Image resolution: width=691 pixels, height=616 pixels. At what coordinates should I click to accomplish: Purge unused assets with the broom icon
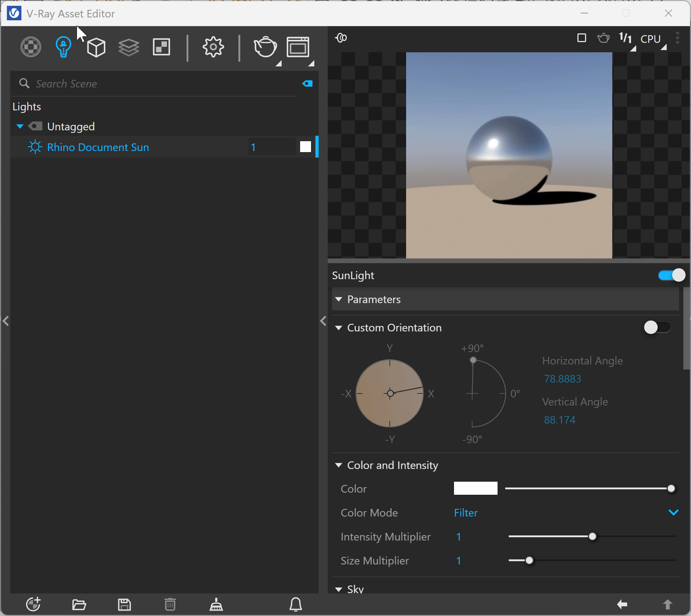pyautogui.click(x=216, y=604)
